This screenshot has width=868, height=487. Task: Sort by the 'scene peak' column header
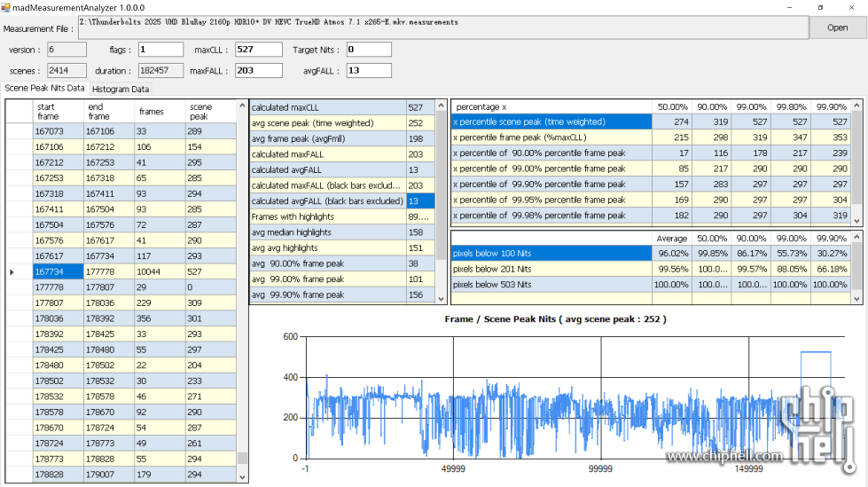209,111
